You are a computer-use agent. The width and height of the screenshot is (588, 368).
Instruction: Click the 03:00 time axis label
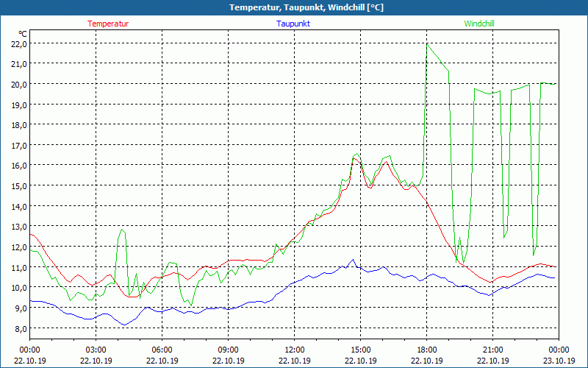pos(96,350)
